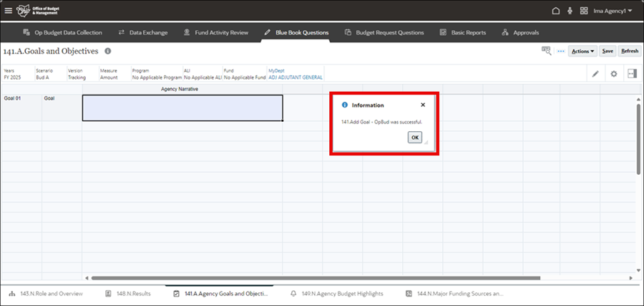644x306 pixels.
Task: Open the data search magnifier icon
Action: click(x=547, y=51)
